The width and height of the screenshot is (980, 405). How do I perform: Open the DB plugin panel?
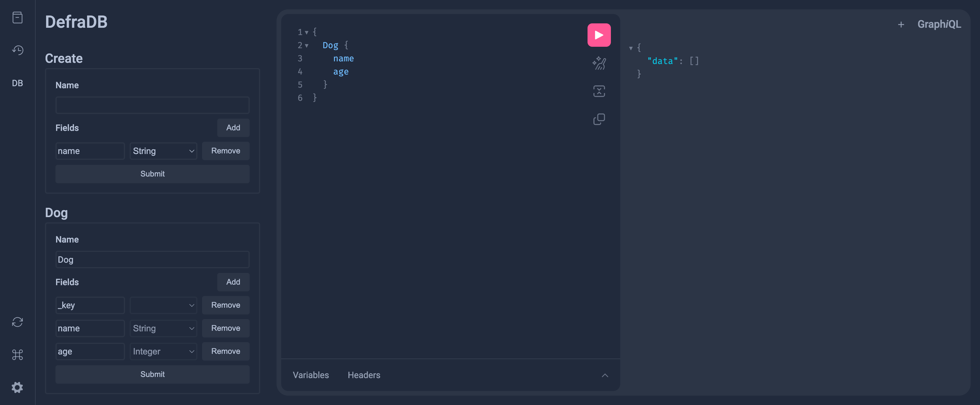point(18,83)
